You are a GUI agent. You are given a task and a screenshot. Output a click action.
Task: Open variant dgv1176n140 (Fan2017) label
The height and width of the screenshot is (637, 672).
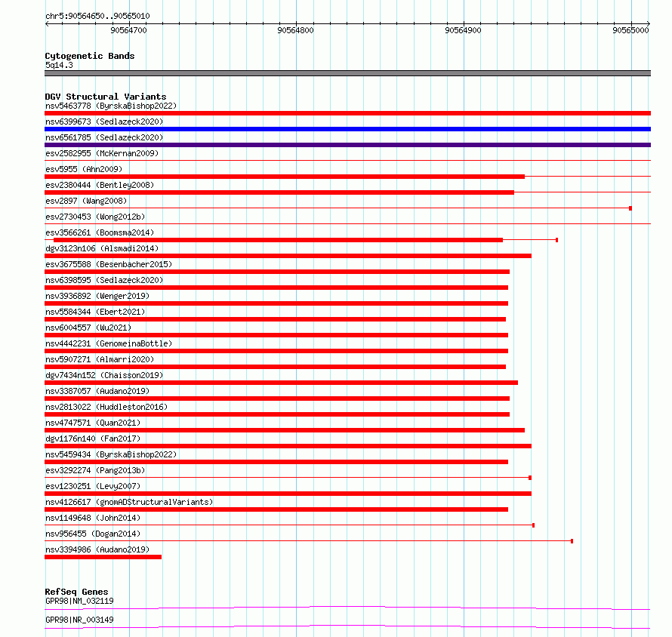[x=93, y=439]
